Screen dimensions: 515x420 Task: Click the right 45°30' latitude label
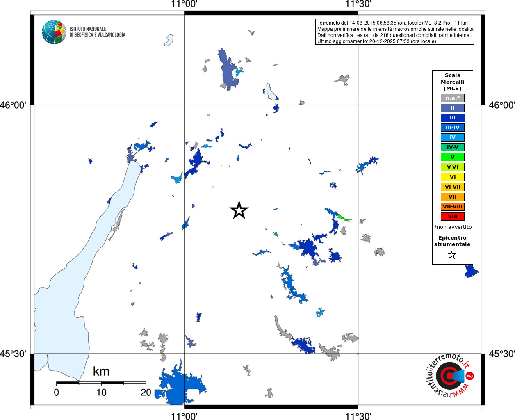(x=502, y=354)
